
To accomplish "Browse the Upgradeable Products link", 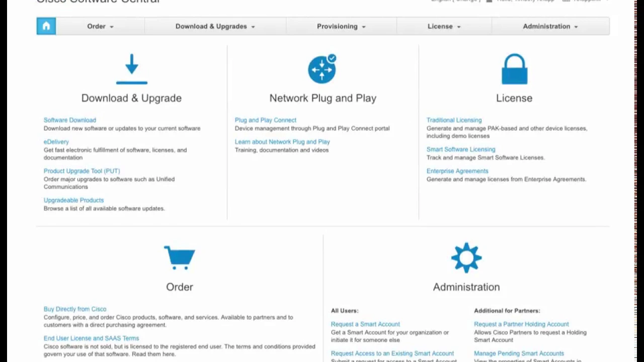I will click(x=73, y=200).
